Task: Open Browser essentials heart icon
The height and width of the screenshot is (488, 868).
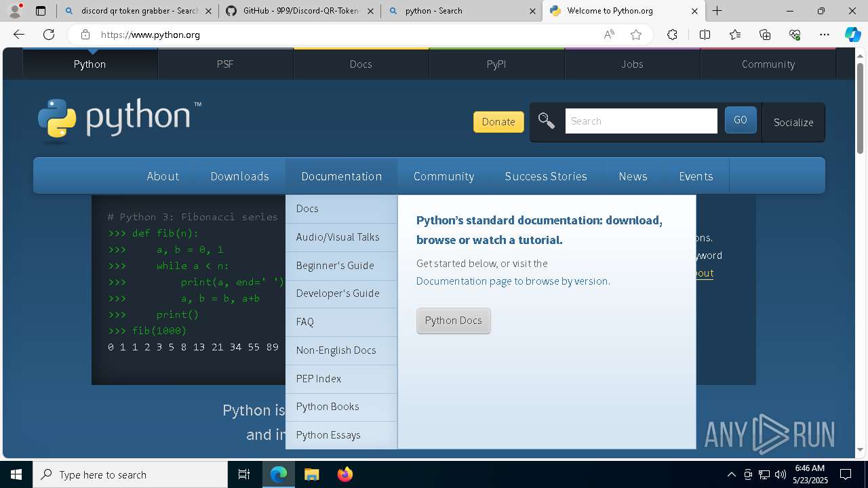Action: 795,35
